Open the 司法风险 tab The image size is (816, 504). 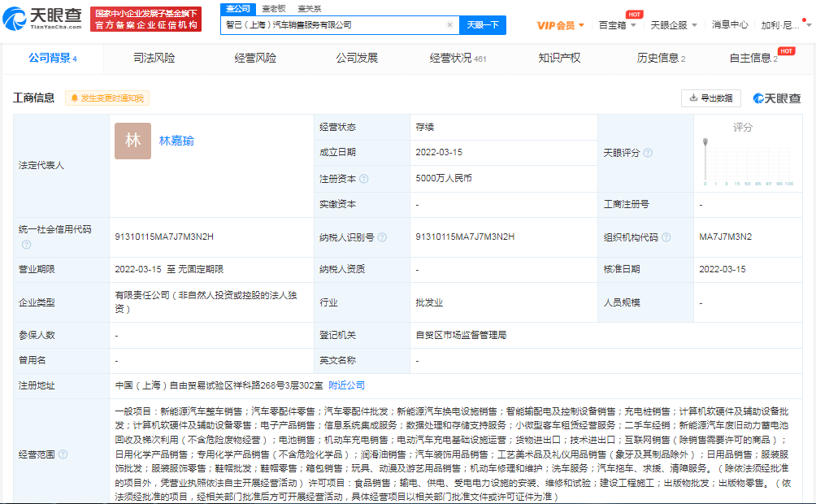pos(154,58)
